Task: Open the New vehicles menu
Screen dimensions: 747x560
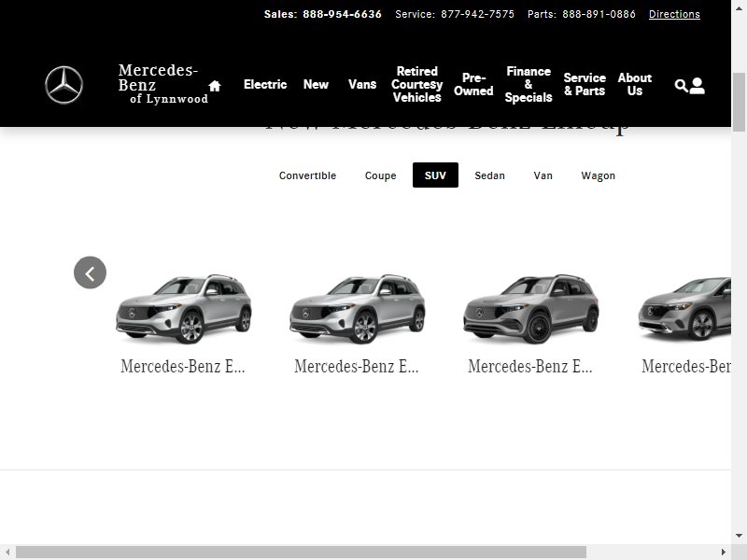Action: pos(316,84)
